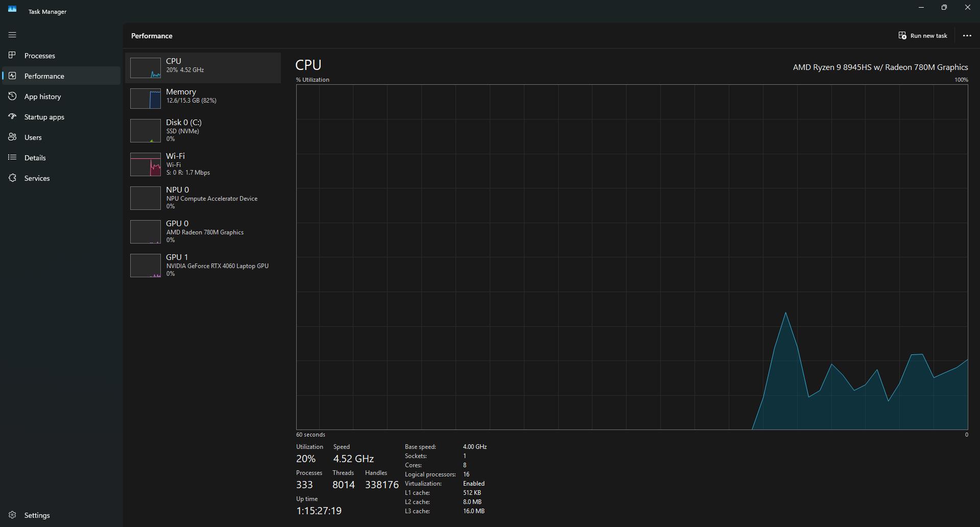The height and width of the screenshot is (527, 980).
Task: Click the '% Utilization' graph label
Action: pos(313,80)
